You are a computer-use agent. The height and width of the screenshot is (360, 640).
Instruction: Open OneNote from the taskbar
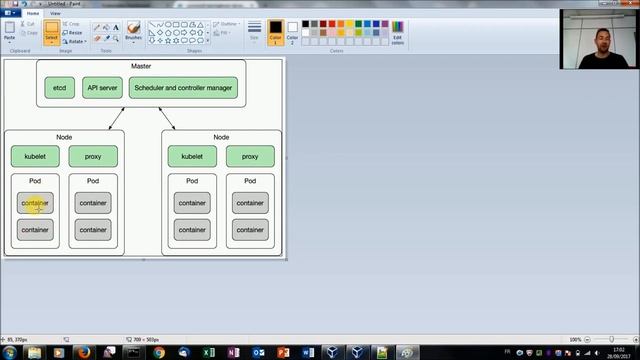[x=233, y=352]
